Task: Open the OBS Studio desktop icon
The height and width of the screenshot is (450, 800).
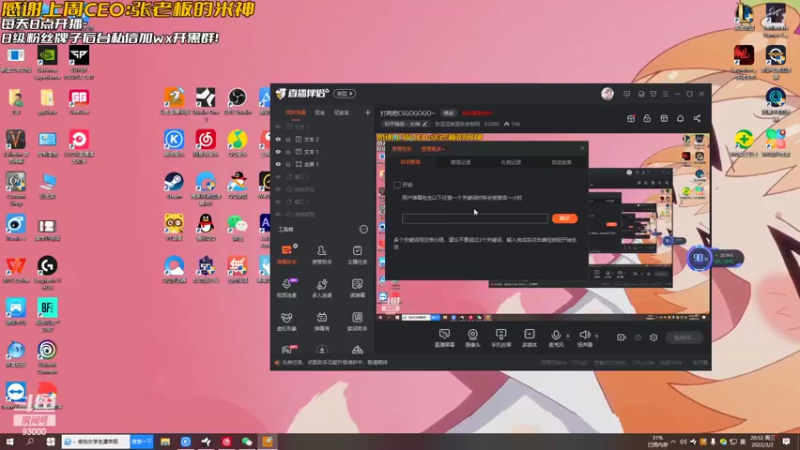Action: click(237, 102)
